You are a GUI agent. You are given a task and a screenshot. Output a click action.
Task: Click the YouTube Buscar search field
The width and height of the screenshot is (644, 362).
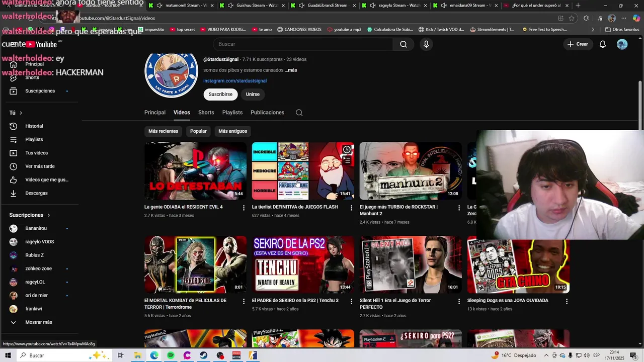tap(303, 44)
